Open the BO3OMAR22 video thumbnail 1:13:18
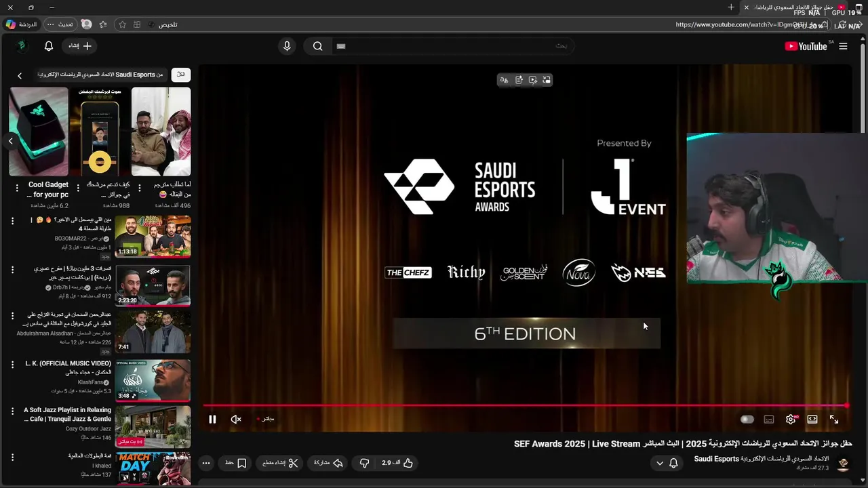 point(153,237)
